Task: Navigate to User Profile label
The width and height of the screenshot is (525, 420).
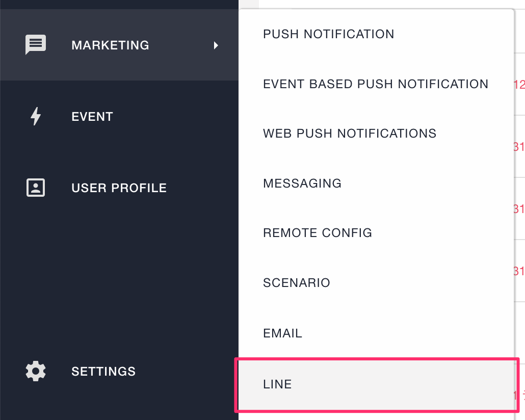Action: 119,188
